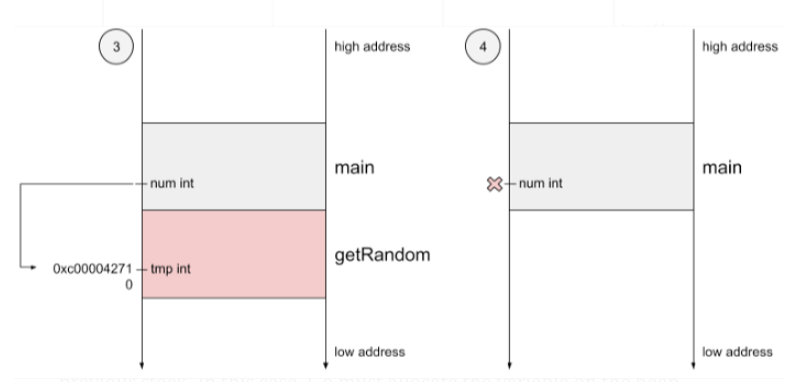Click the arrowhead pointing to 0xc00004271
Viewport: 799px width, 382px height.
[33, 267]
